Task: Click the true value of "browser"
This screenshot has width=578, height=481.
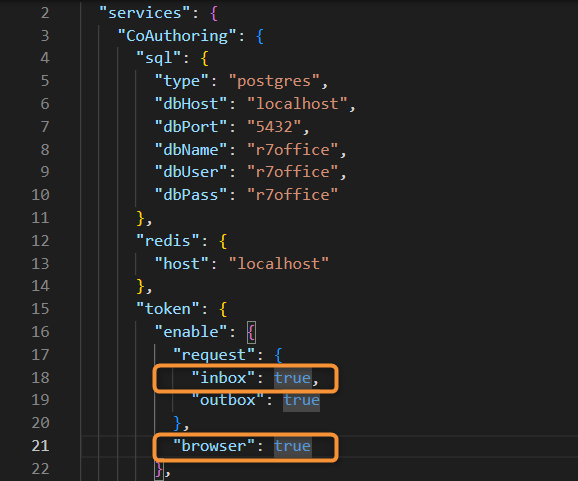Action: [x=293, y=446]
